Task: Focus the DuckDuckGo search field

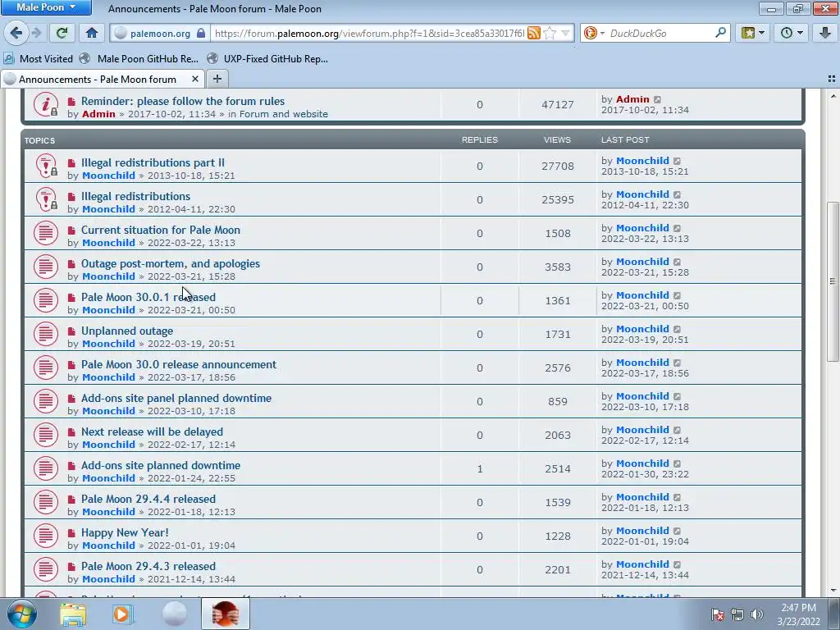Action: 660,33
